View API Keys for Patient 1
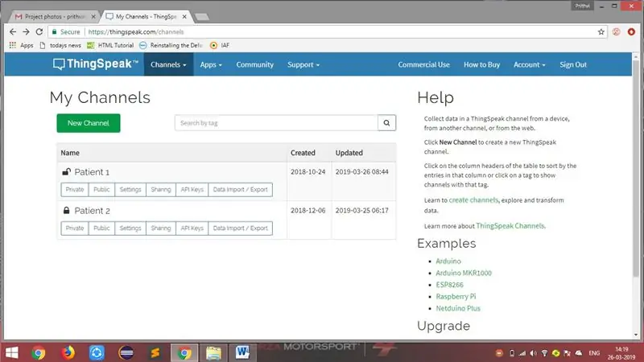644x362 pixels. pos(192,190)
